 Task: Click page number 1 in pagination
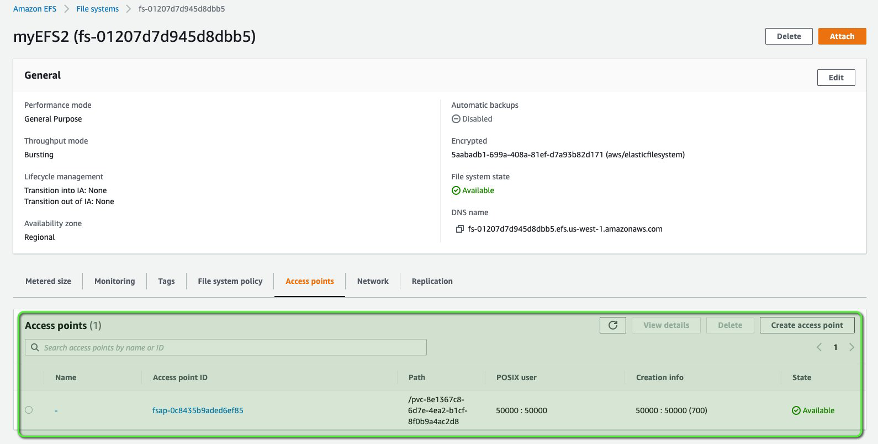coord(835,347)
